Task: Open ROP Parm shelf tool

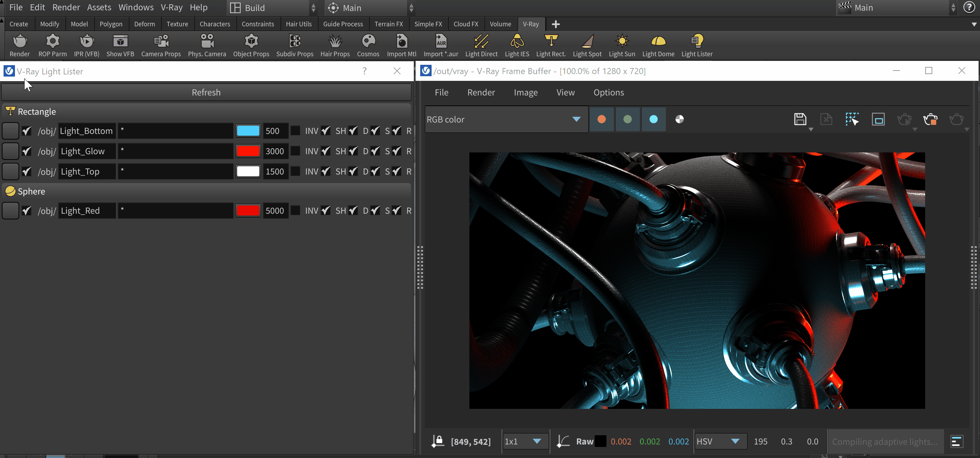Action: [x=52, y=45]
